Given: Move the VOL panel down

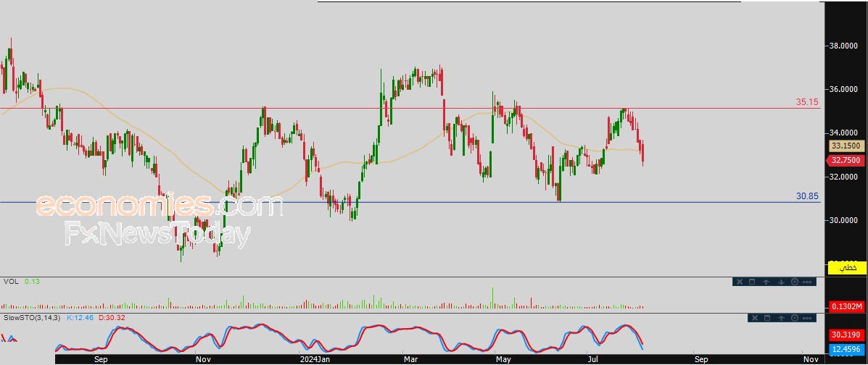Looking at the screenshot, I should tap(781, 282).
